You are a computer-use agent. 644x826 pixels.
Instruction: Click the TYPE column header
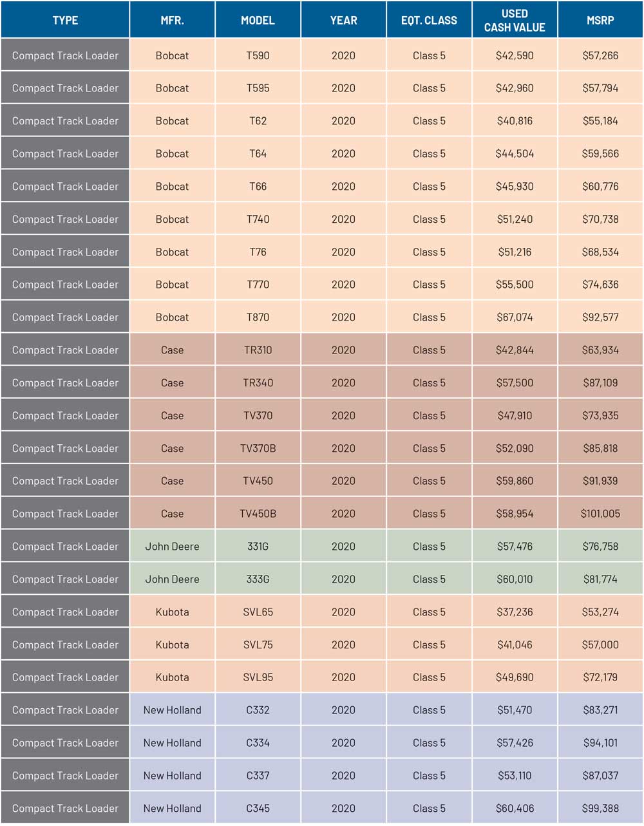[x=65, y=20]
